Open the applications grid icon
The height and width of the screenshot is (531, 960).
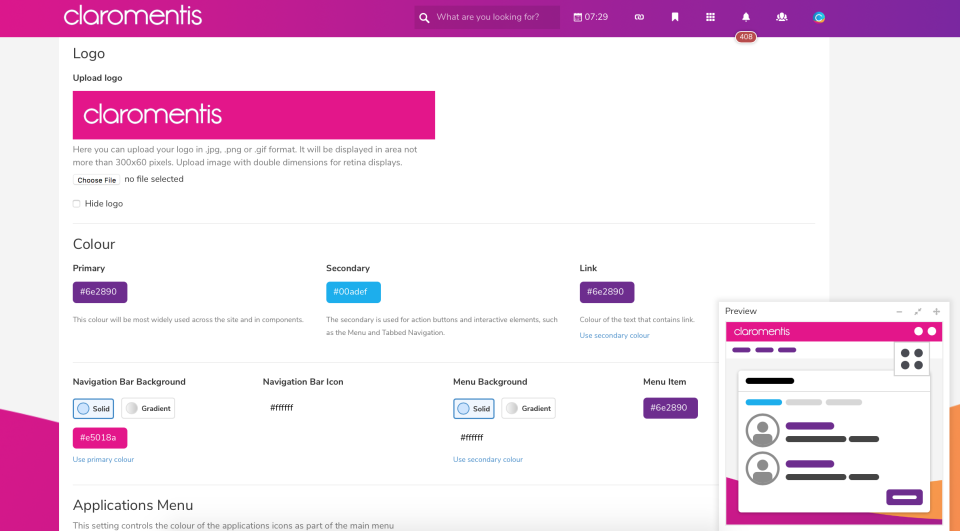[x=710, y=17]
